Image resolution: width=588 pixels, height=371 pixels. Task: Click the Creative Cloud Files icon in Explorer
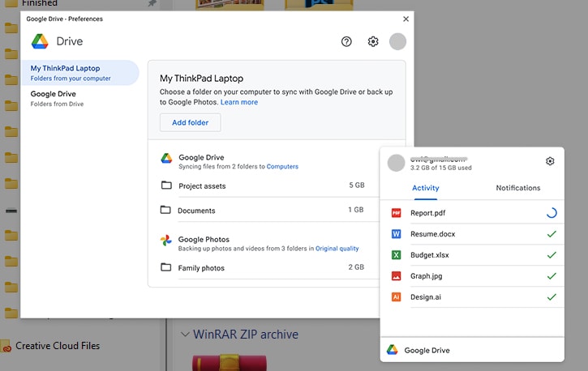[6, 346]
